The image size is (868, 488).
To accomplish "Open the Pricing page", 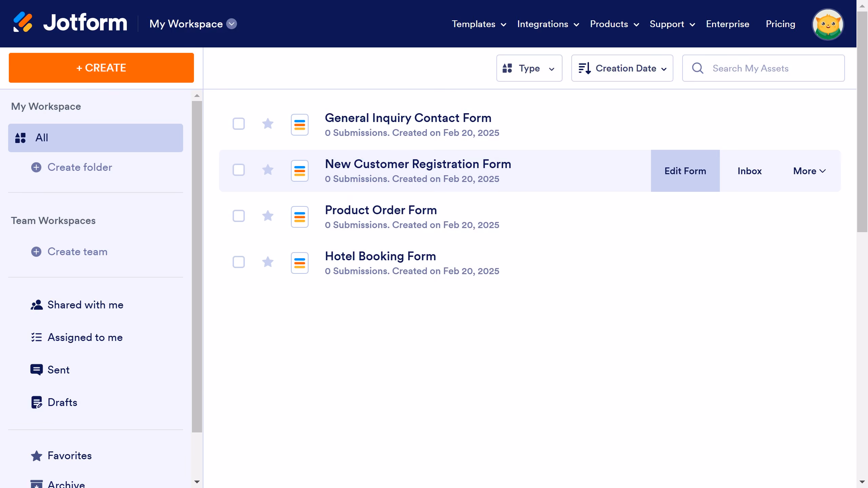I will click(781, 24).
